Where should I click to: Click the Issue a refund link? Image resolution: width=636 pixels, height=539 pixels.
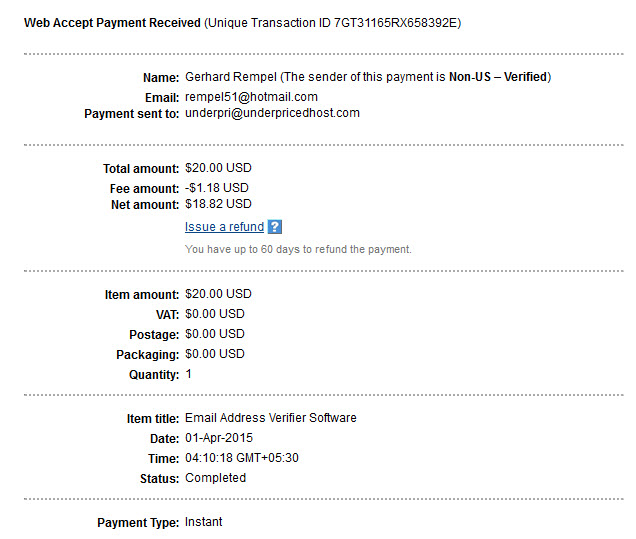click(224, 227)
